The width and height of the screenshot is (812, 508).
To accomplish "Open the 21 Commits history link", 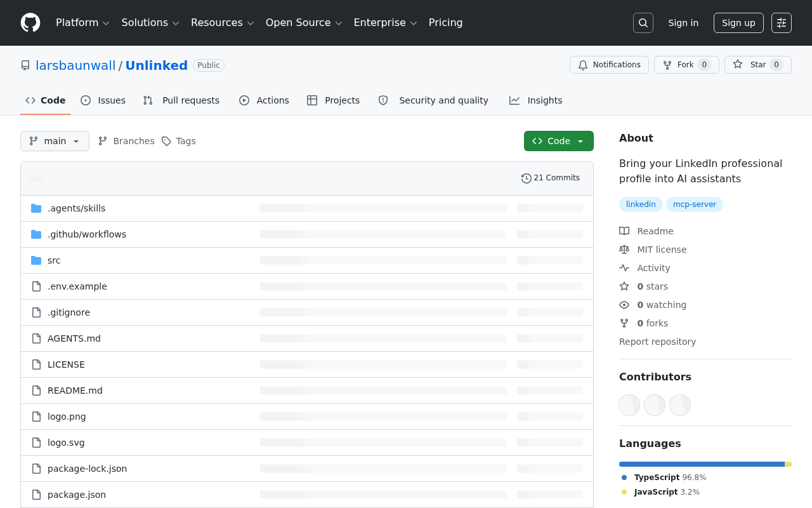I will point(551,178).
